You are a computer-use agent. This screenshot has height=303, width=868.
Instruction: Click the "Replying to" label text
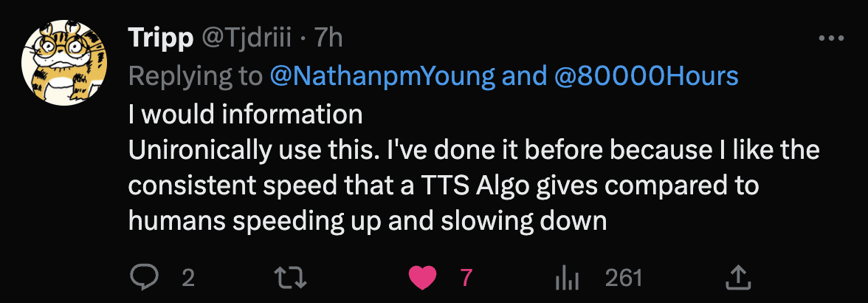[195, 75]
